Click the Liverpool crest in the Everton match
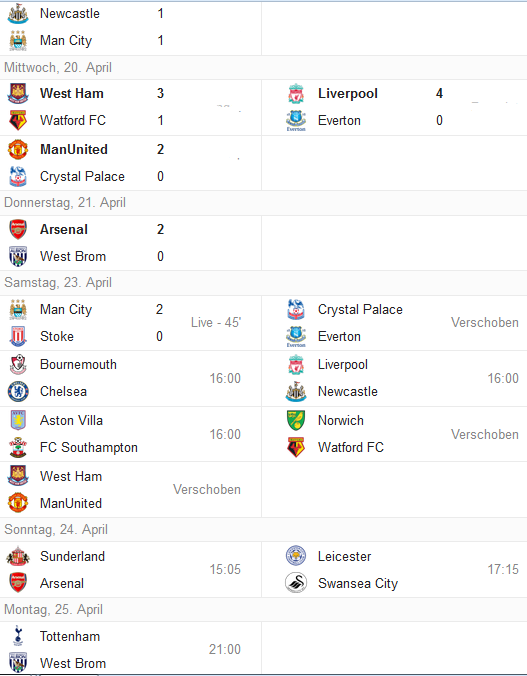The image size is (527, 676). coord(296,94)
